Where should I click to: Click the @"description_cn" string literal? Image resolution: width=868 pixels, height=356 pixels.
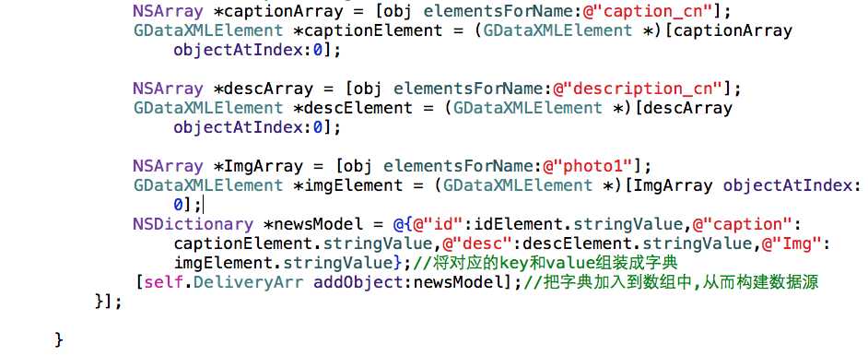pos(637,89)
